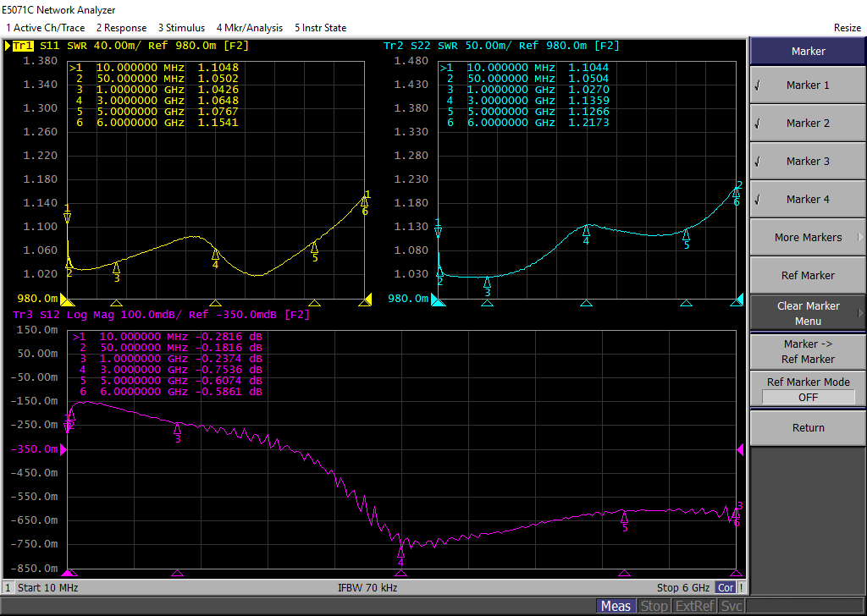Click the Meas status indicator
This screenshot has width=867, height=616.
click(616, 606)
